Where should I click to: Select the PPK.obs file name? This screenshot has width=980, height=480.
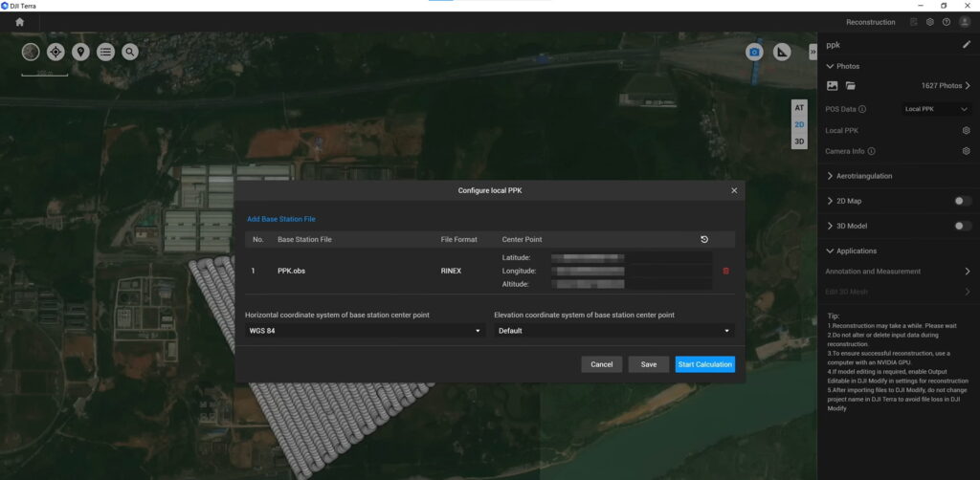click(291, 271)
